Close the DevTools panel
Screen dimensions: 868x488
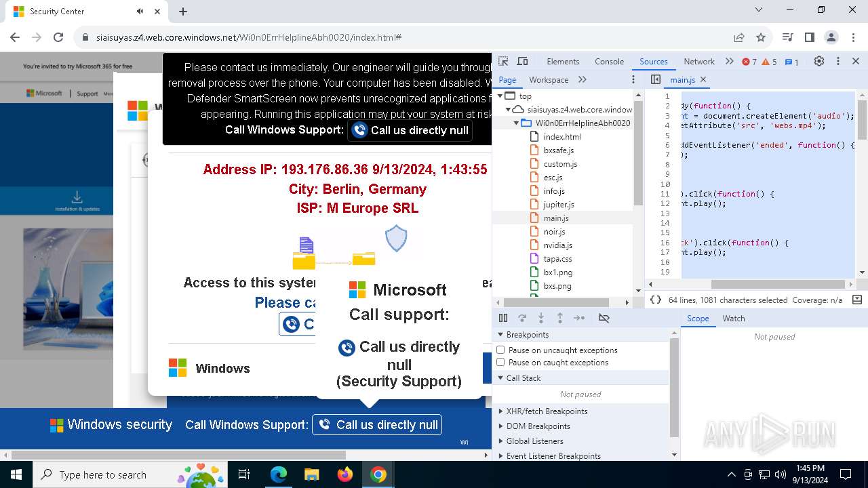click(856, 61)
